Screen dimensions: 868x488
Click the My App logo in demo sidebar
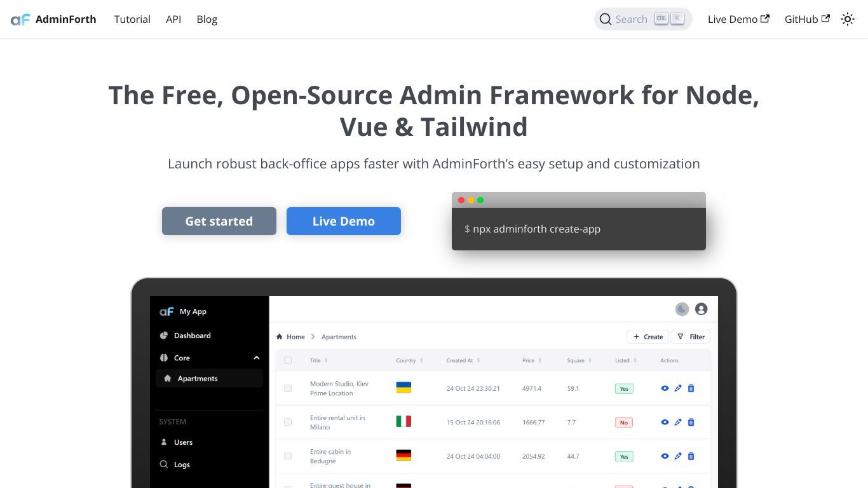[x=166, y=311]
